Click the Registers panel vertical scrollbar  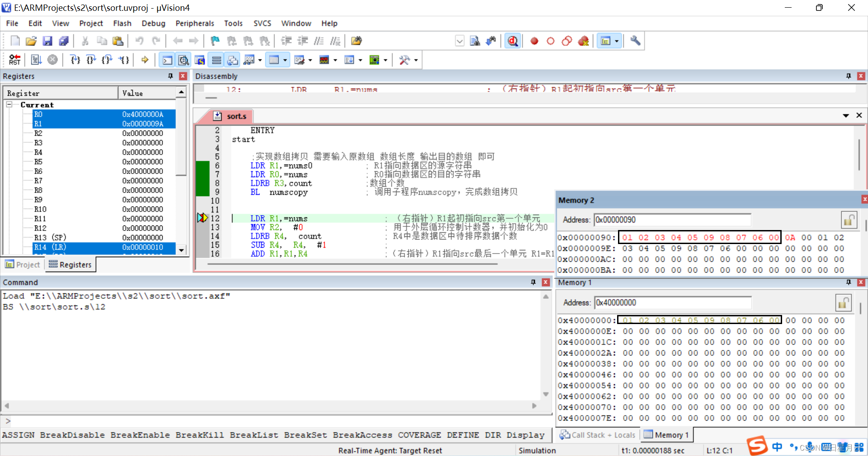pyautogui.click(x=181, y=171)
